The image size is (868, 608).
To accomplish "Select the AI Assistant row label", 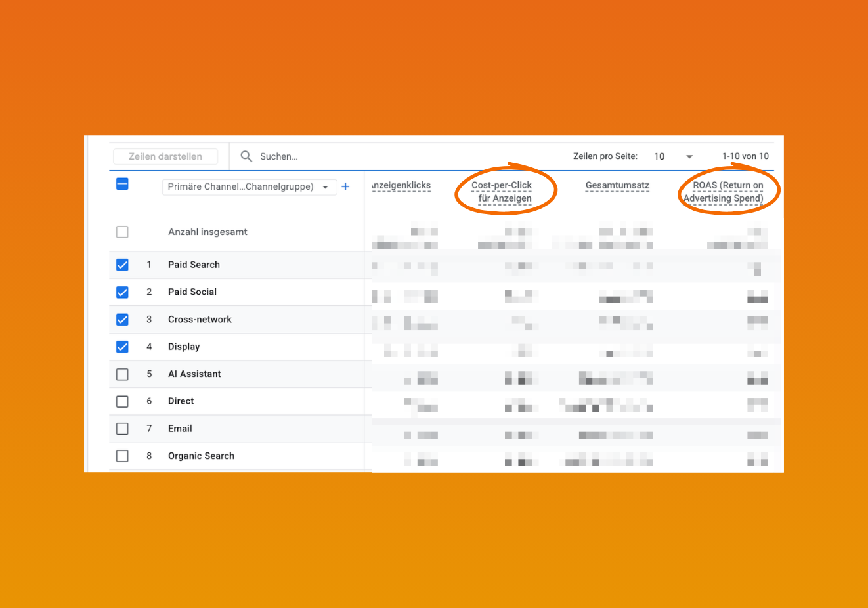I will point(194,374).
